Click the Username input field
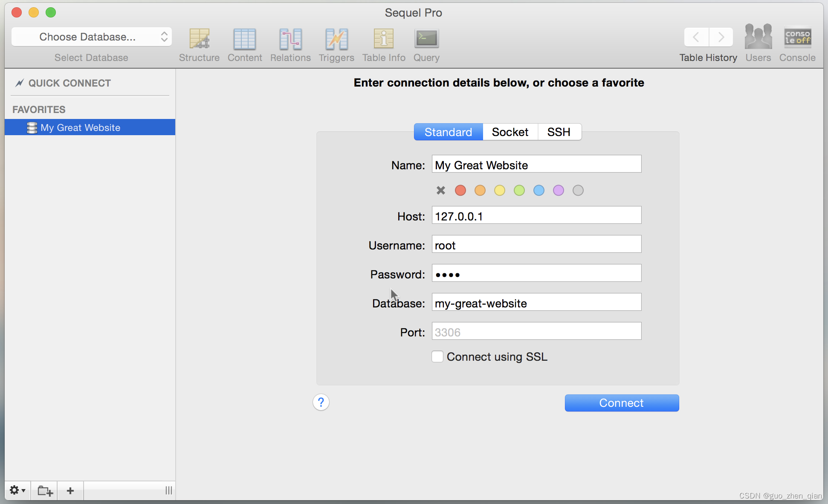The height and width of the screenshot is (504, 828). (x=536, y=244)
